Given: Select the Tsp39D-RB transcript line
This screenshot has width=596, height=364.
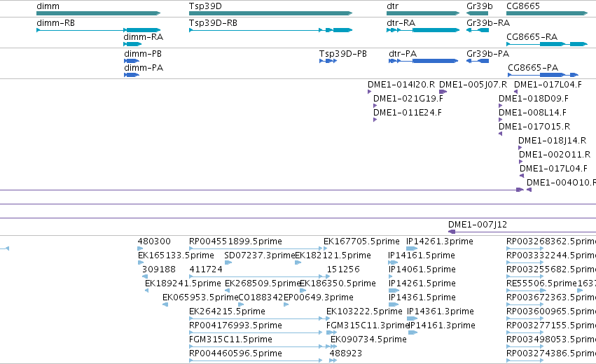Looking at the screenshot, I should coord(270,30).
